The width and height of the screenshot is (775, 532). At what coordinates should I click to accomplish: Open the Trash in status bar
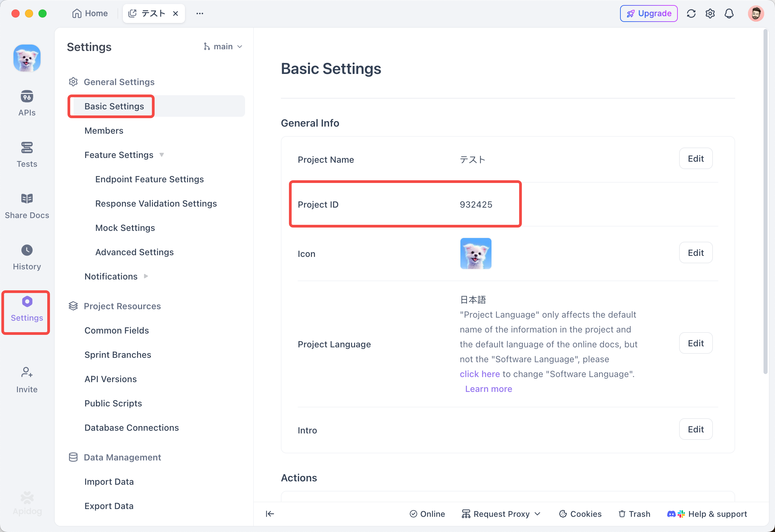click(x=634, y=513)
